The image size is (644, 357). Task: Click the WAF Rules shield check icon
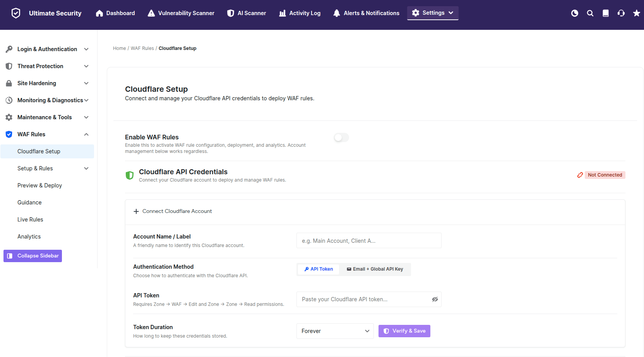[x=9, y=134]
